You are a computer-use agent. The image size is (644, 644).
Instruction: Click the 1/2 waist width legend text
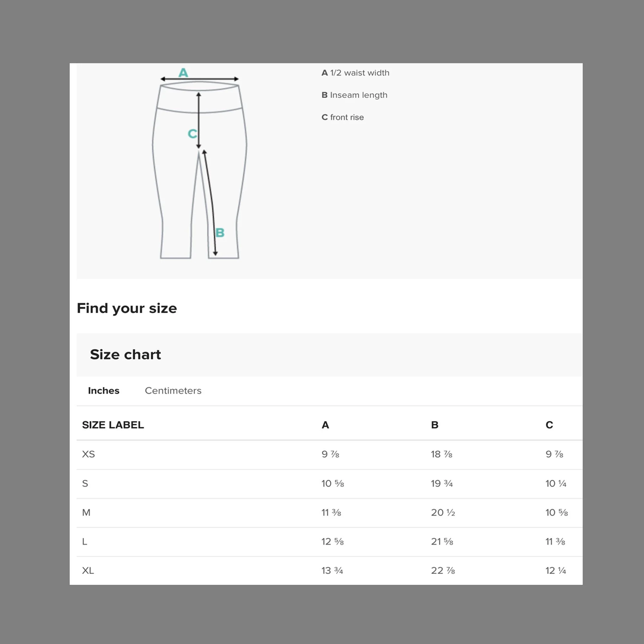pyautogui.click(x=360, y=73)
